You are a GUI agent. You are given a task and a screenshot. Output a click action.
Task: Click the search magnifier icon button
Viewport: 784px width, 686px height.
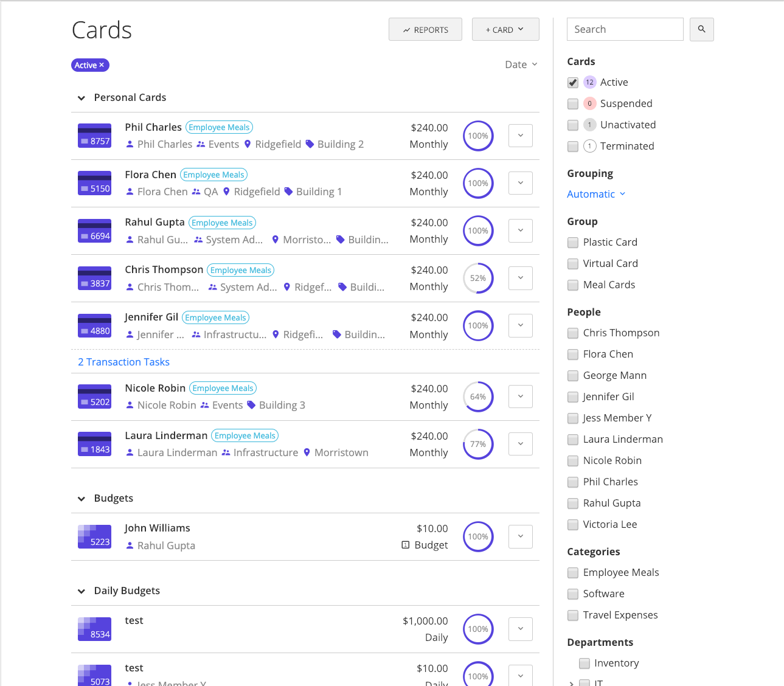point(701,29)
